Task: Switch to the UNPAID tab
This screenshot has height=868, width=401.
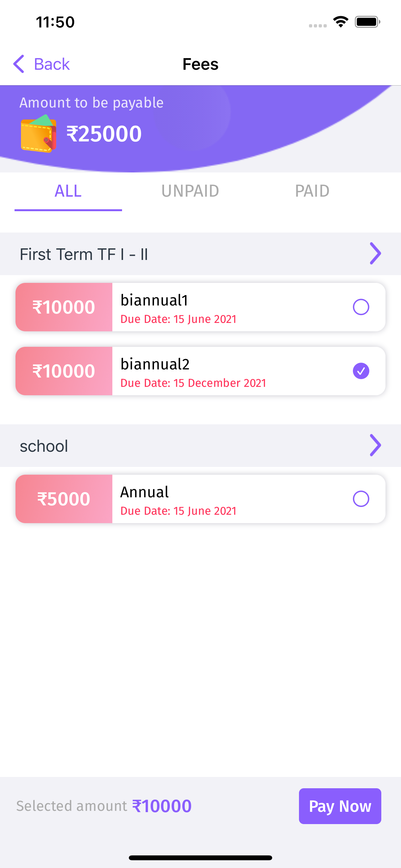Action: tap(190, 191)
